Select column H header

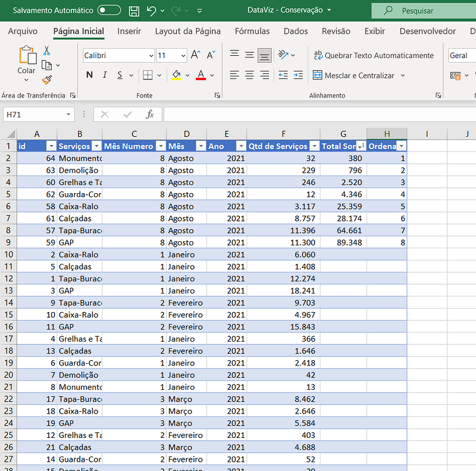point(387,134)
